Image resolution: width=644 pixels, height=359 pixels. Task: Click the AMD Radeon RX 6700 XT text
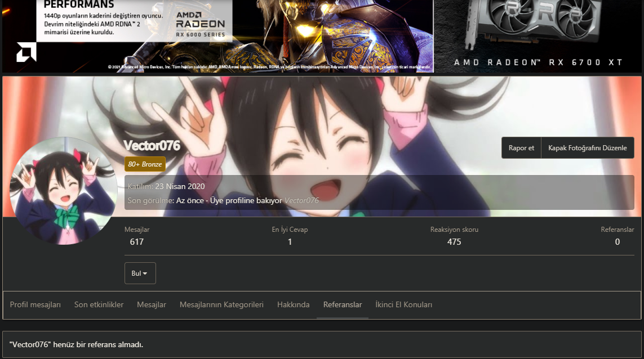[539, 62]
